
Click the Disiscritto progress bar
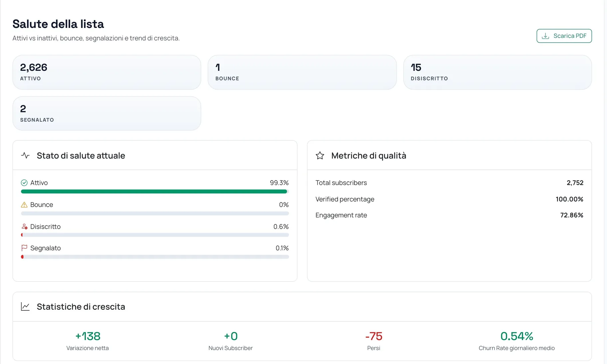click(x=155, y=235)
